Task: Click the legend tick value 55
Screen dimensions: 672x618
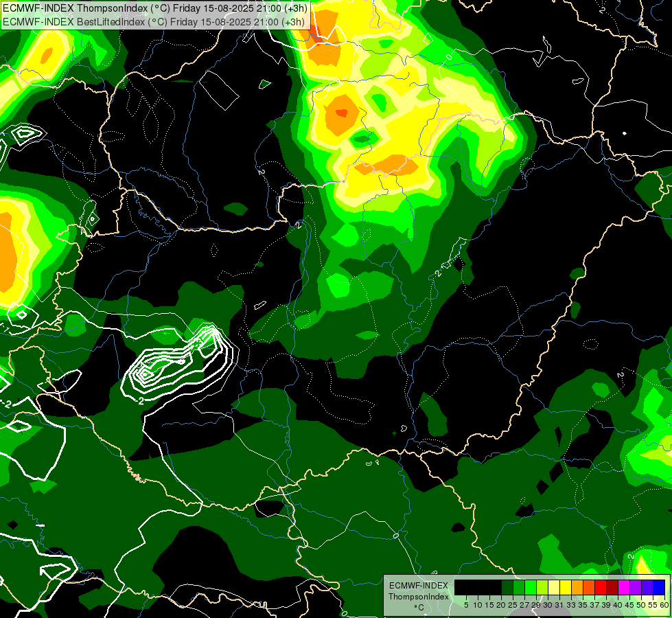Action: point(653,605)
